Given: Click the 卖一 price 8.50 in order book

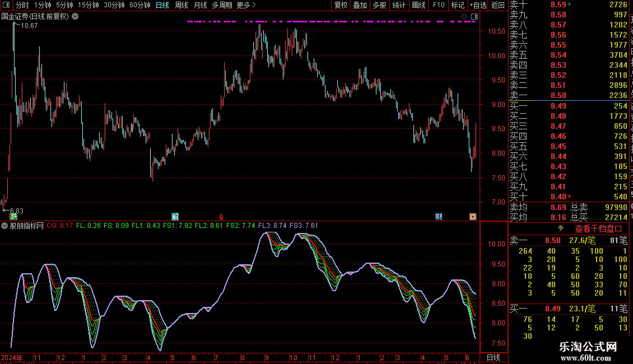Looking at the screenshot, I should pos(558,95).
